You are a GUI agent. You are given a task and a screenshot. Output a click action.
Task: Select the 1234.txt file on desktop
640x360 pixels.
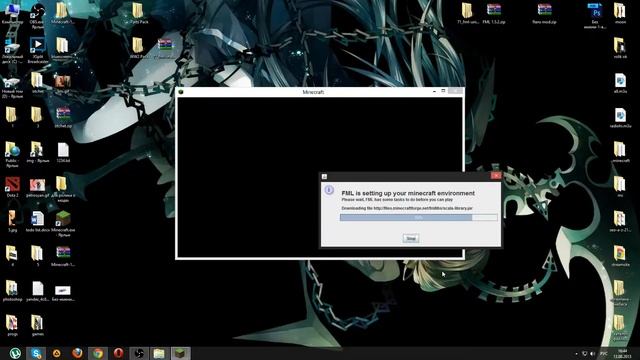63,152
